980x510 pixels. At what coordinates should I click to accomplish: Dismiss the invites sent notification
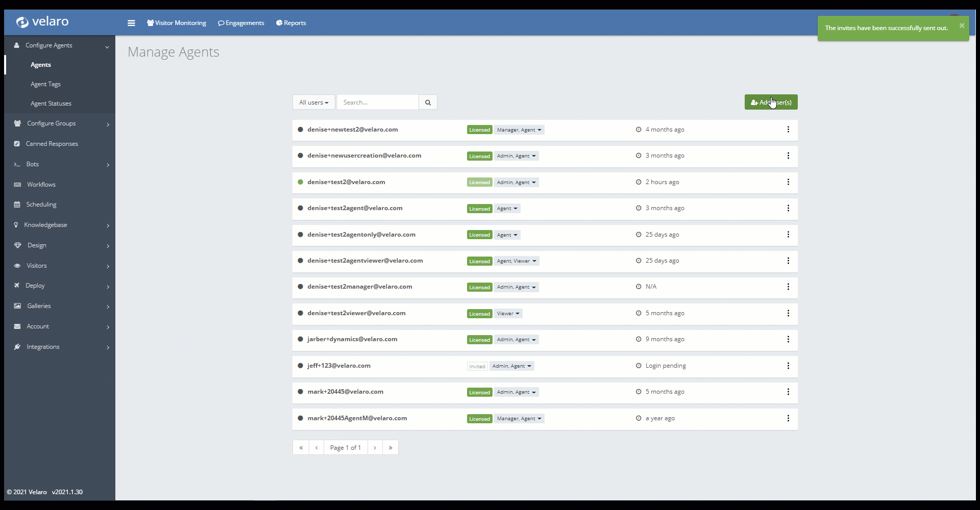962,25
